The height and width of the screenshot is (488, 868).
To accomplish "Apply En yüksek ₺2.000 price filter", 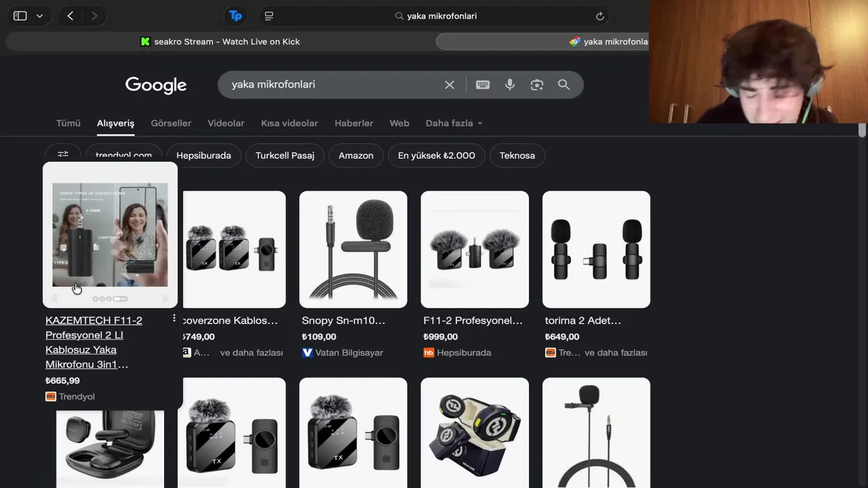I will click(x=437, y=155).
